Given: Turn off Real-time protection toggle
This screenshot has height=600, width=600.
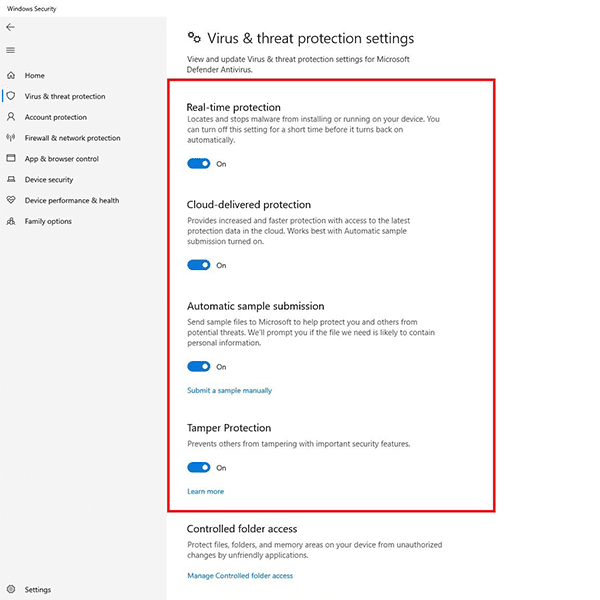Looking at the screenshot, I should [199, 163].
